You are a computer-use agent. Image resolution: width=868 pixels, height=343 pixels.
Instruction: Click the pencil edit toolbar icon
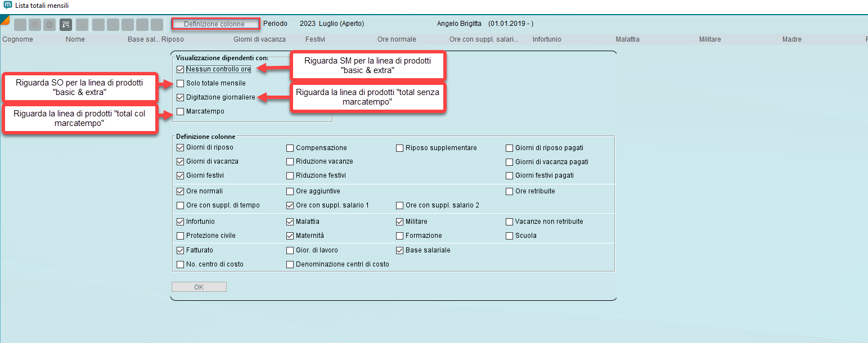20,25
